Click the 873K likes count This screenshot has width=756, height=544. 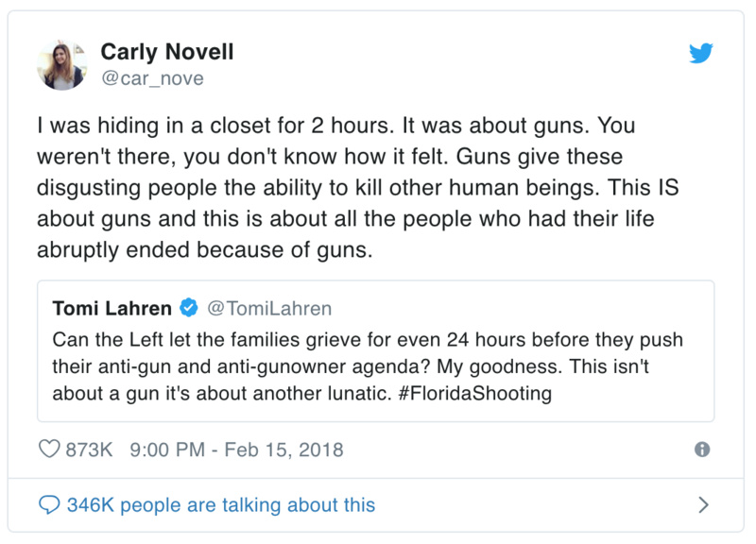(89, 449)
